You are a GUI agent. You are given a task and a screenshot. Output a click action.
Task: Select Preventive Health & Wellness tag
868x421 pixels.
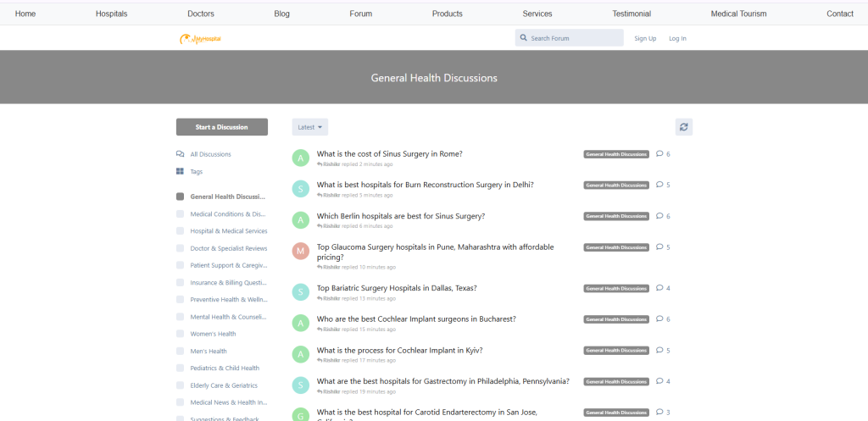tap(221, 299)
